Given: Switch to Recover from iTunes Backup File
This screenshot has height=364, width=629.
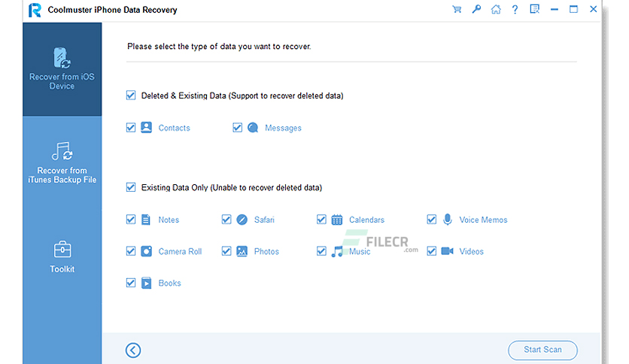Looking at the screenshot, I should click(x=62, y=163).
